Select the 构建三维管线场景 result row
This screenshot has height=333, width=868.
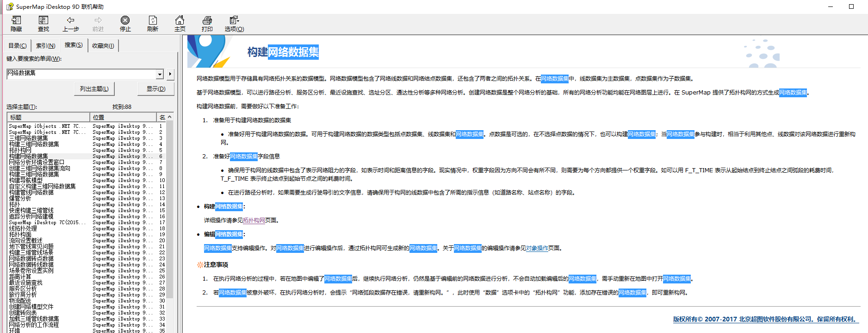click(x=87, y=252)
